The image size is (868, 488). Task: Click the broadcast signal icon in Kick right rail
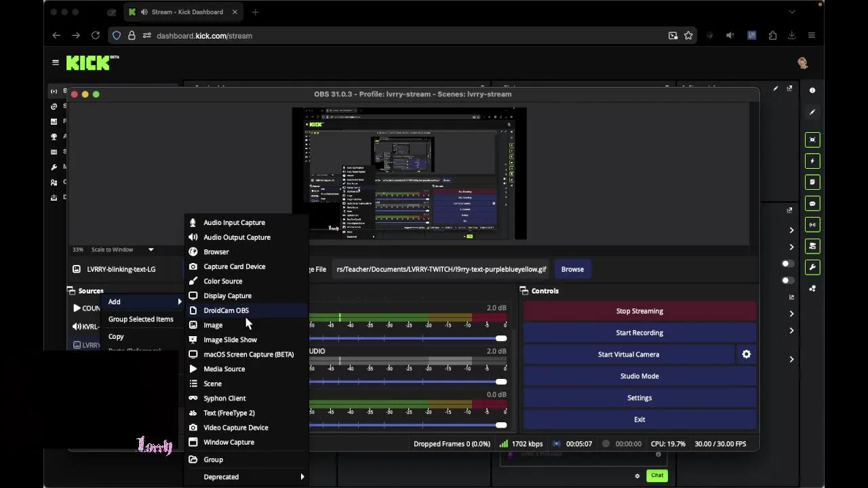[812, 224]
